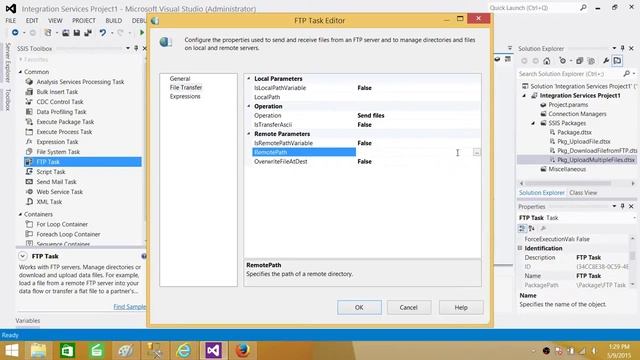Select XML Task in toolbox
Screen dimensions: 640x360
click(49, 202)
